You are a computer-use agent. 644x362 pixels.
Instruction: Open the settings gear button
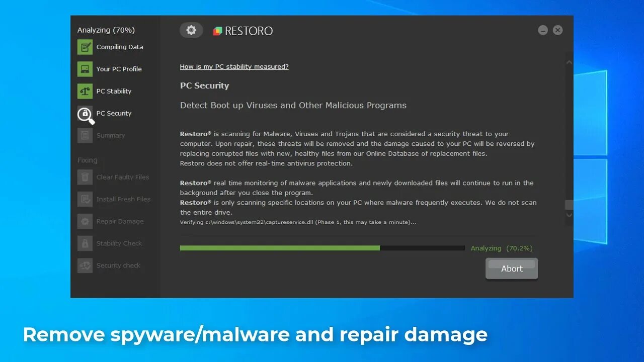pyautogui.click(x=191, y=30)
